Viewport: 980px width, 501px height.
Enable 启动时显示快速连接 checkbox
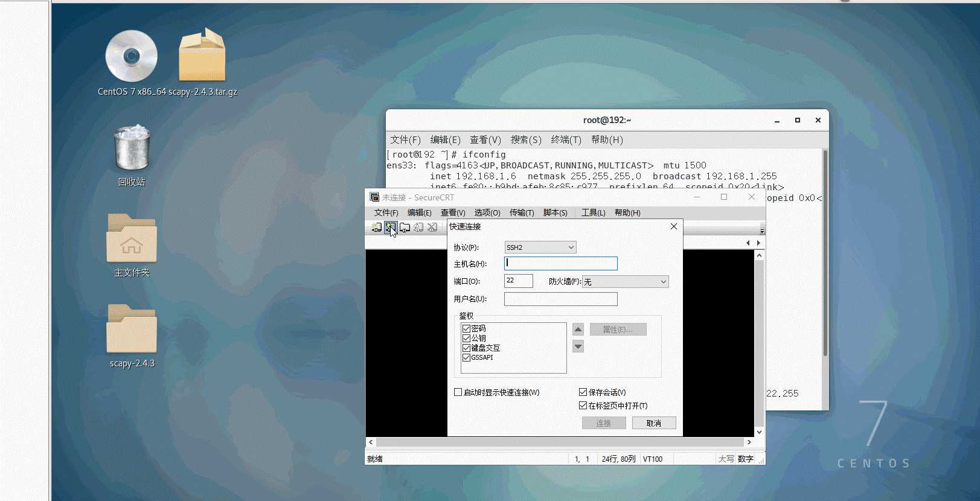458,392
